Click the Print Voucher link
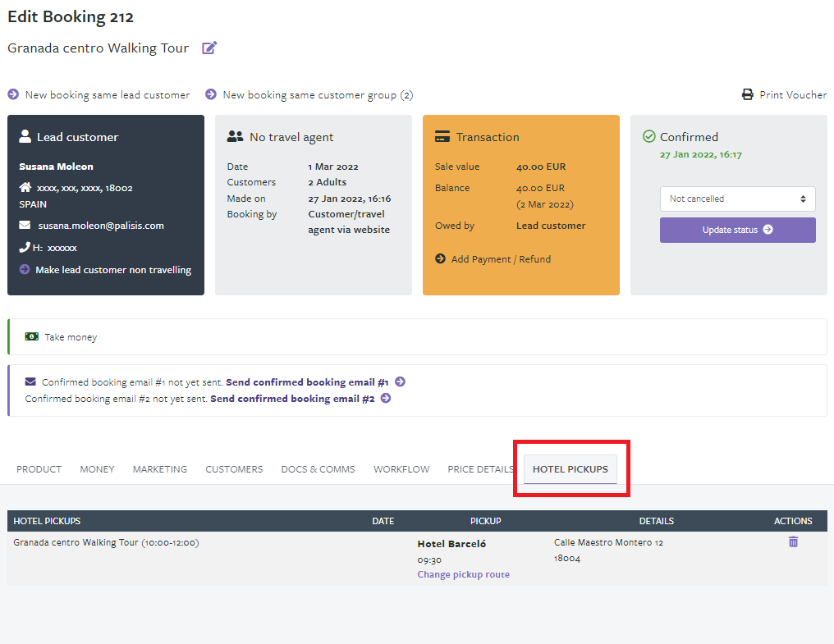Viewport: 834px width, 644px height. click(793, 94)
